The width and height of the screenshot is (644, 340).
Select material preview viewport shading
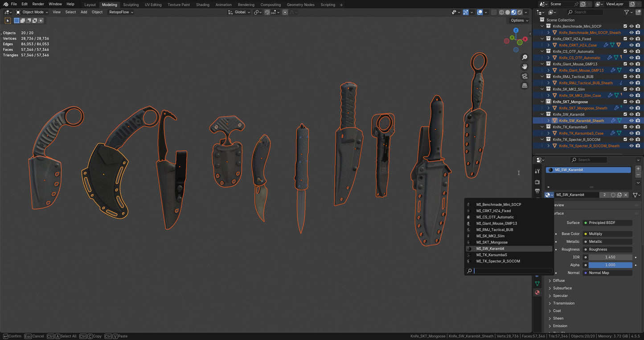(x=513, y=12)
